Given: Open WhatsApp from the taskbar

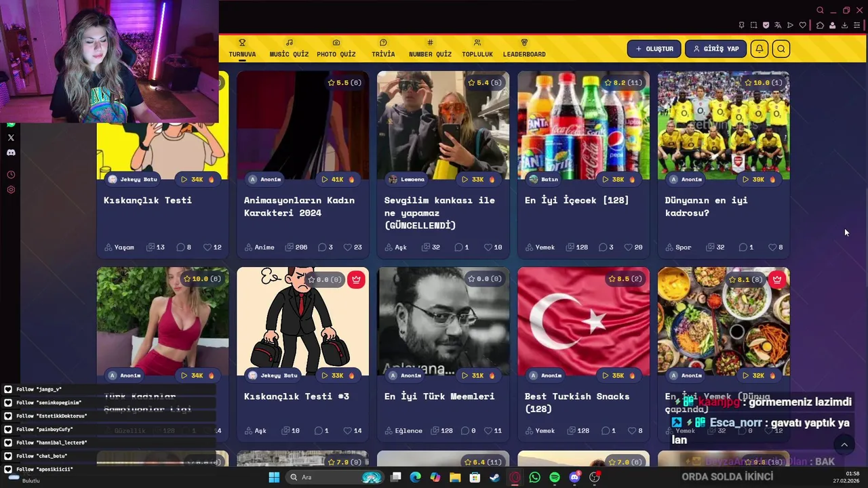Looking at the screenshot, I should [x=534, y=477].
